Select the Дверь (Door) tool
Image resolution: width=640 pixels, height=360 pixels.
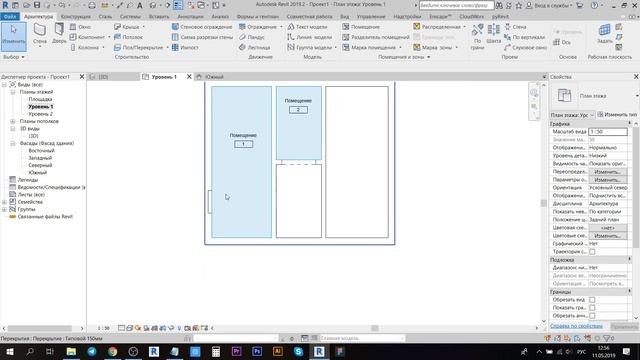[x=59, y=33]
